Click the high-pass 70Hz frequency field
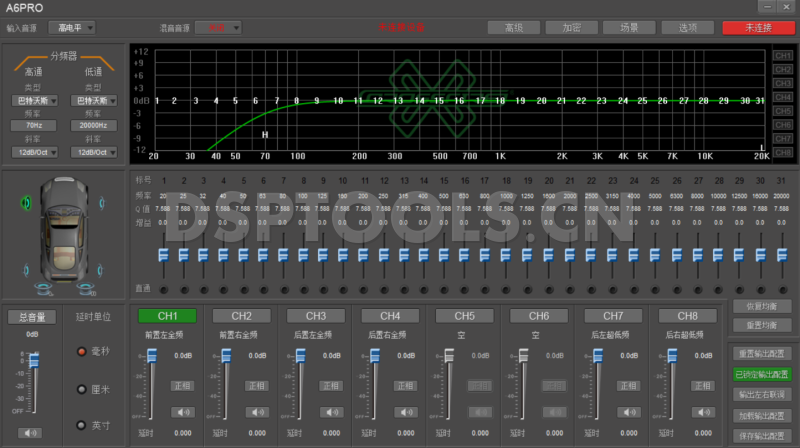This screenshot has height=448, width=800. click(34, 126)
